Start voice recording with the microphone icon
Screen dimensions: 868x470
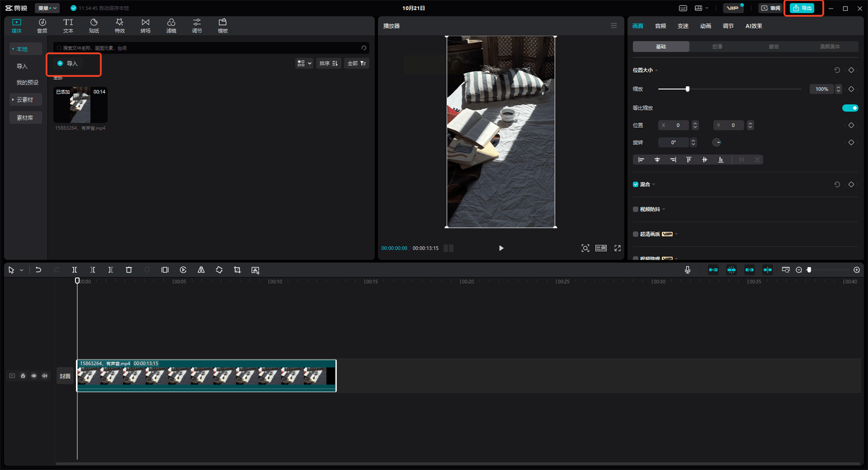687,270
